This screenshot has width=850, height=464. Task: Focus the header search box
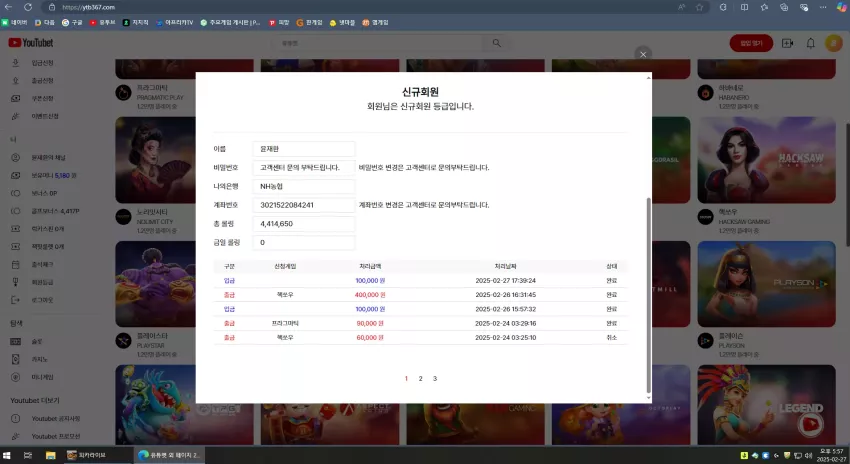[379, 43]
